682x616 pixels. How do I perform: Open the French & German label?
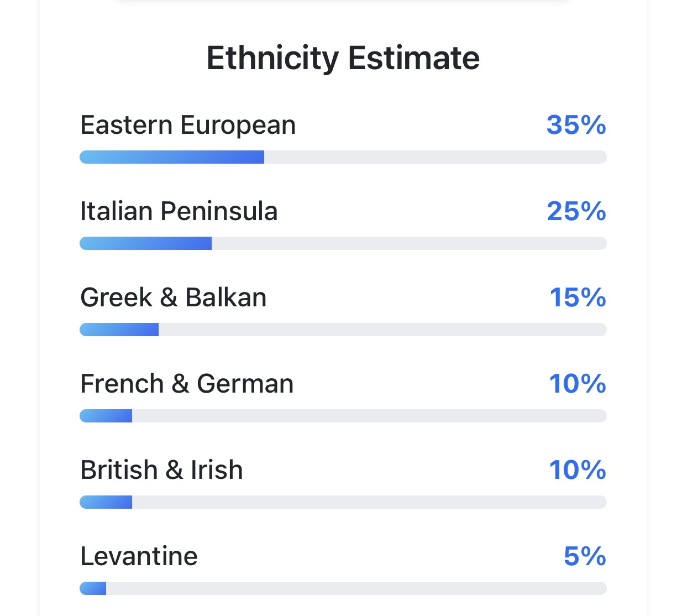[x=187, y=384]
